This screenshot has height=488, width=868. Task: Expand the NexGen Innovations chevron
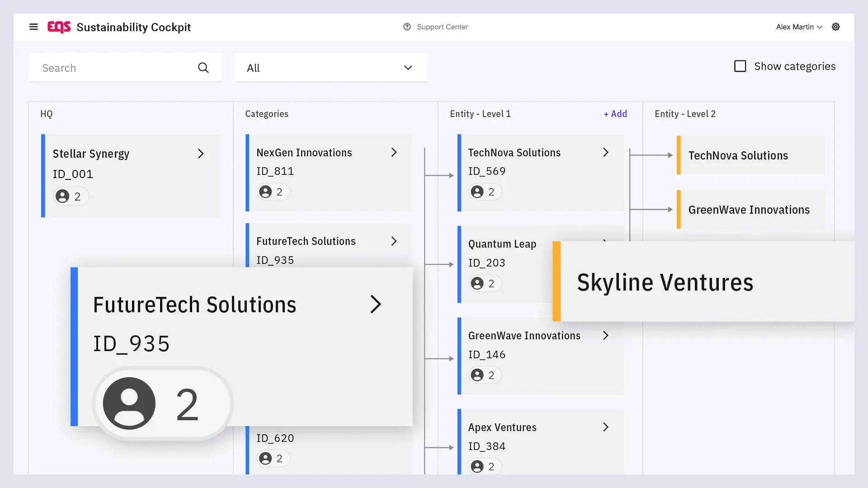click(394, 152)
